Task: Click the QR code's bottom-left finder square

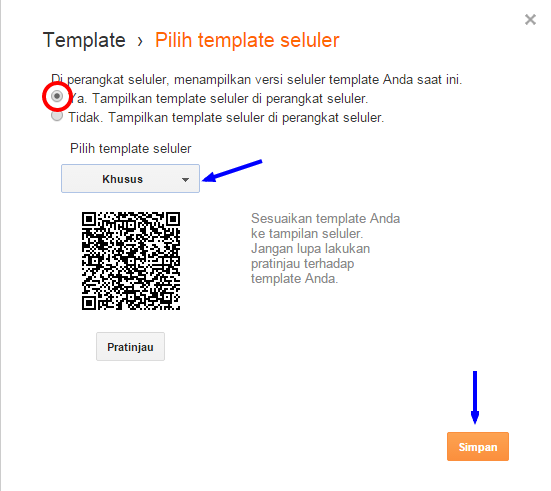Action: (x=89, y=303)
